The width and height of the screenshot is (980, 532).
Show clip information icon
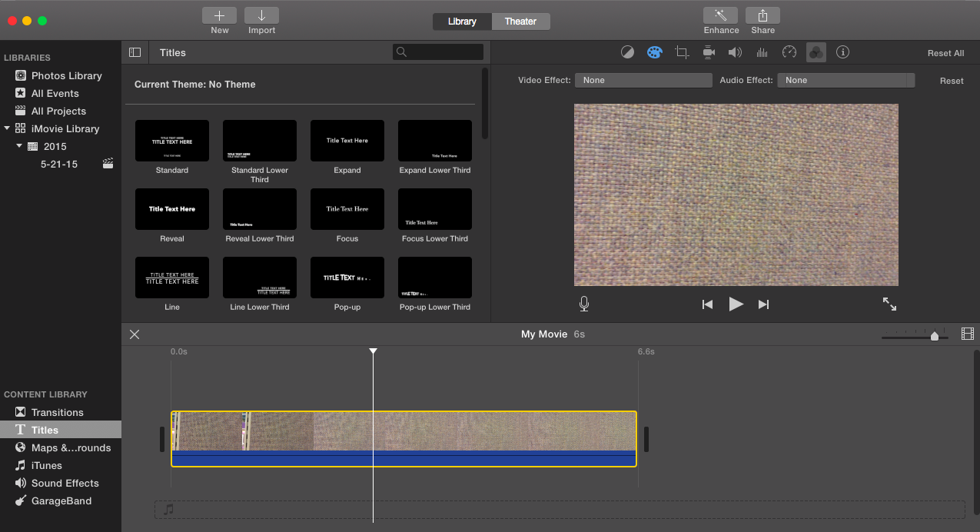pyautogui.click(x=843, y=52)
